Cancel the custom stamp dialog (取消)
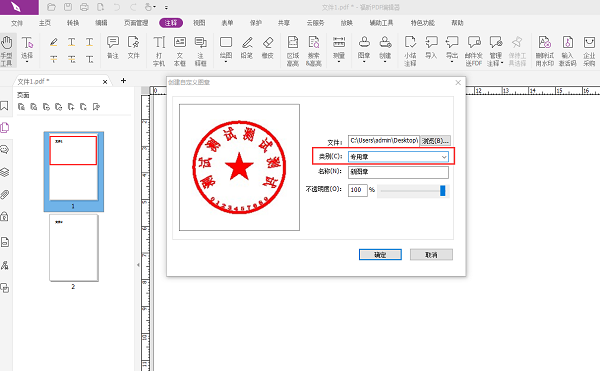The width and height of the screenshot is (600, 371). [x=431, y=255]
